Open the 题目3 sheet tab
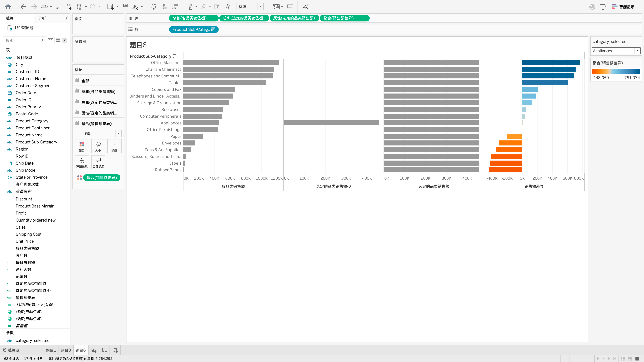The height and width of the screenshot is (362, 644). (x=66, y=350)
